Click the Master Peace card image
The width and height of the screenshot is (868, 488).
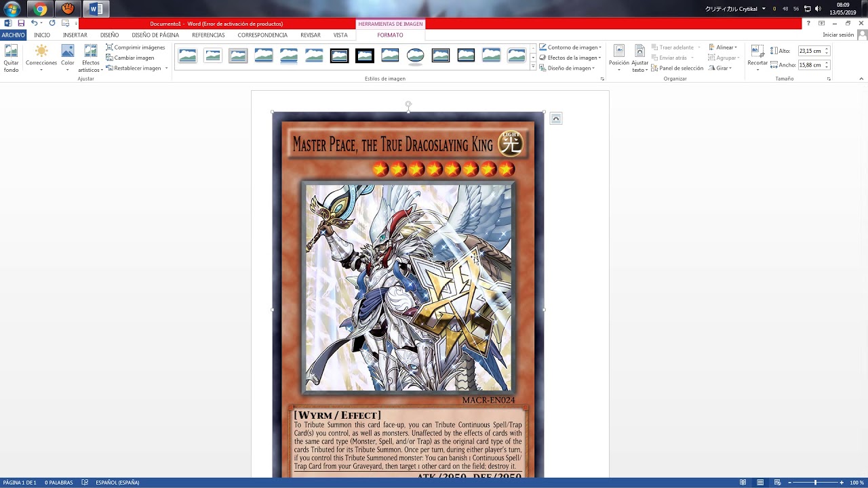[408, 295]
